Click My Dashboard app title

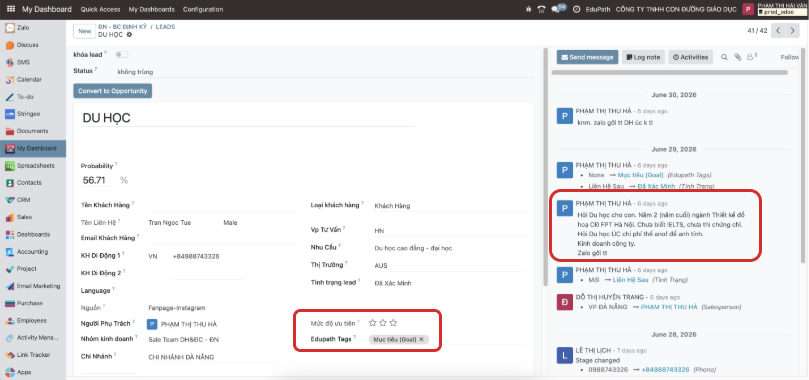[x=46, y=9]
